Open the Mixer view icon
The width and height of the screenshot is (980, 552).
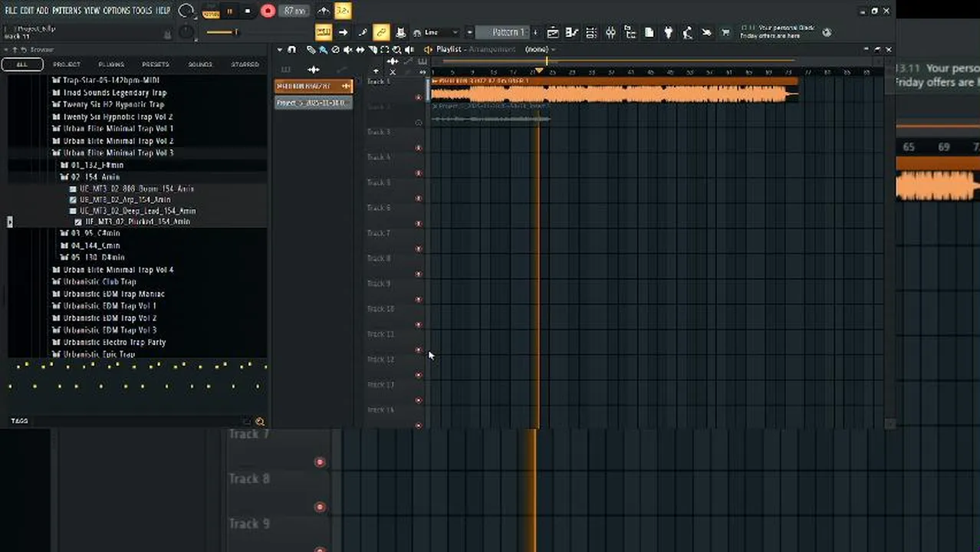point(610,32)
